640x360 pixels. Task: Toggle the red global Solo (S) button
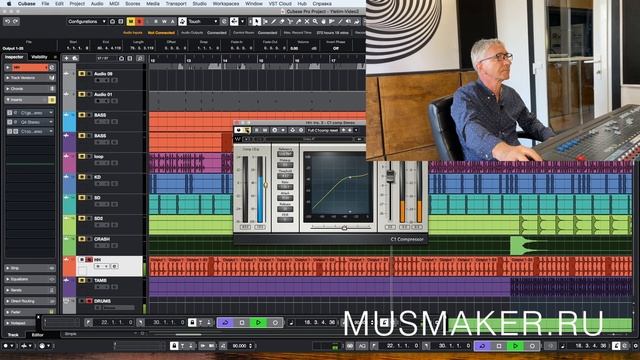tap(139, 22)
